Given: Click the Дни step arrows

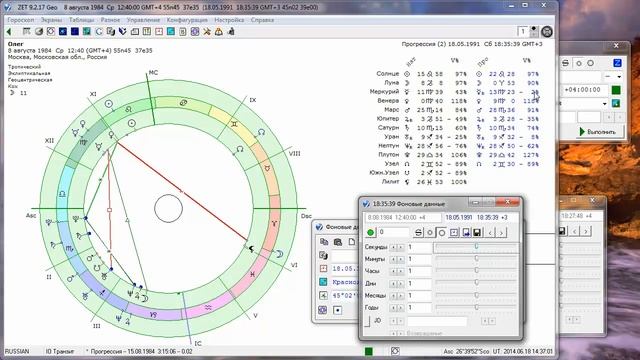Looking at the screenshot, I should coord(397,283).
